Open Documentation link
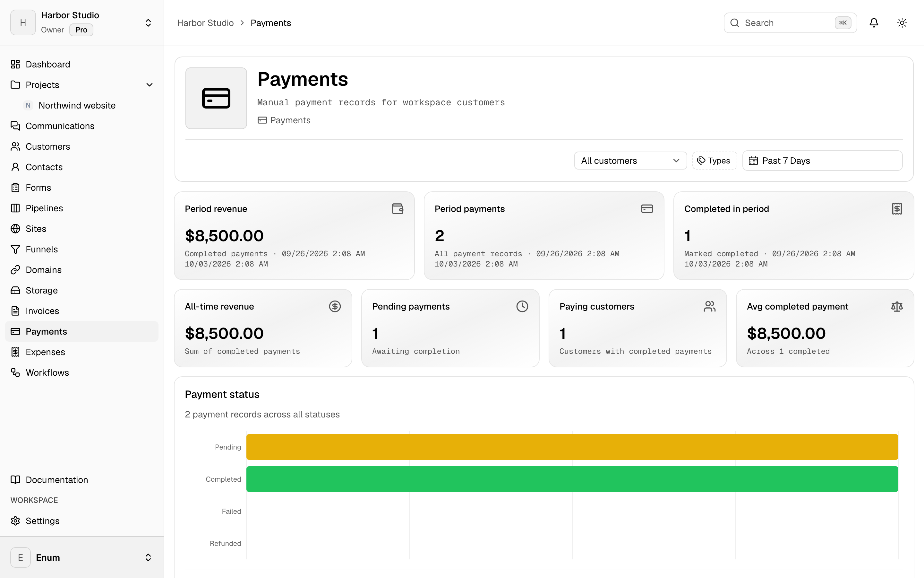 pyautogui.click(x=82, y=480)
